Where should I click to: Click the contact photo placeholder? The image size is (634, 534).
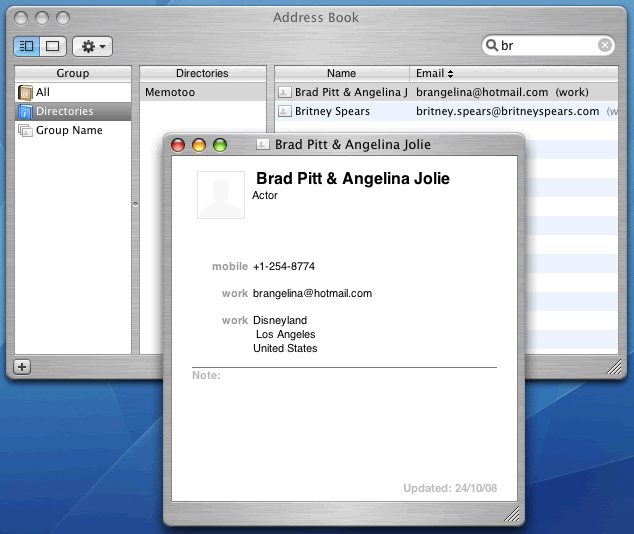(x=221, y=195)
